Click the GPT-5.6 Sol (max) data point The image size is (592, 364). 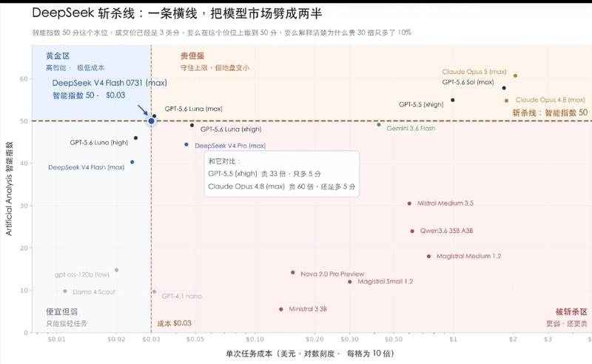[504, 88]
